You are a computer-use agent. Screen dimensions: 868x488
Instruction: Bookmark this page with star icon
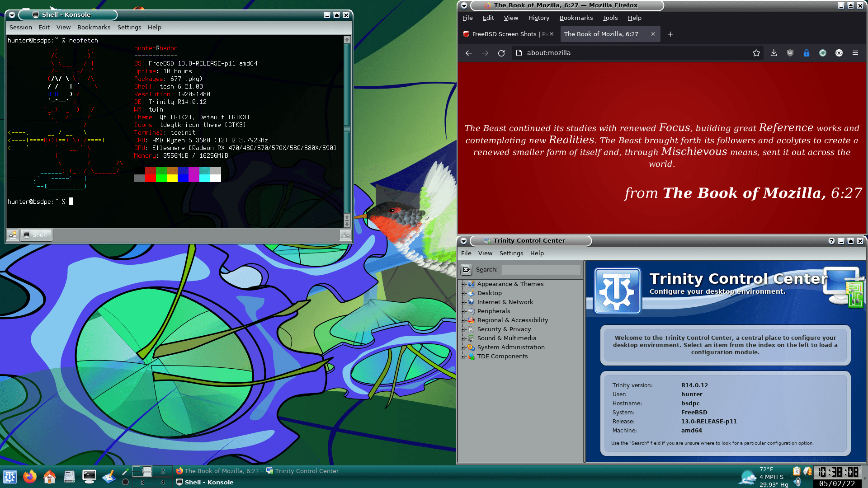coord(756,53)
